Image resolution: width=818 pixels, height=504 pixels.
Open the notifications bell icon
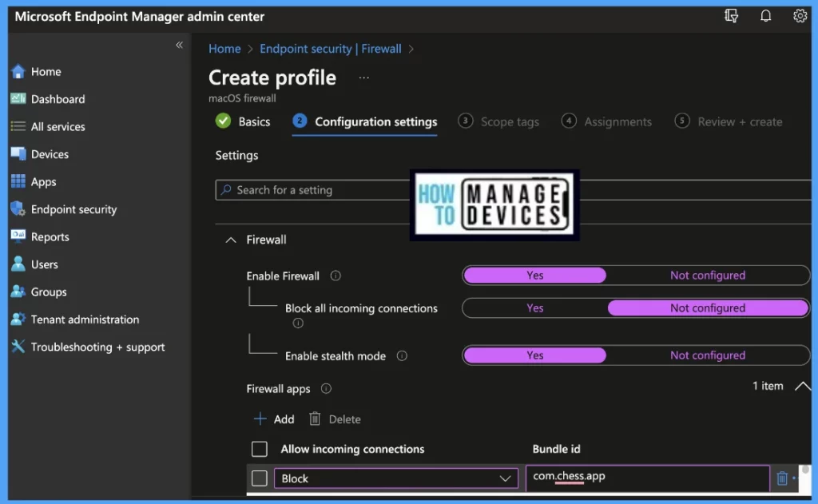tap(765, 16)
